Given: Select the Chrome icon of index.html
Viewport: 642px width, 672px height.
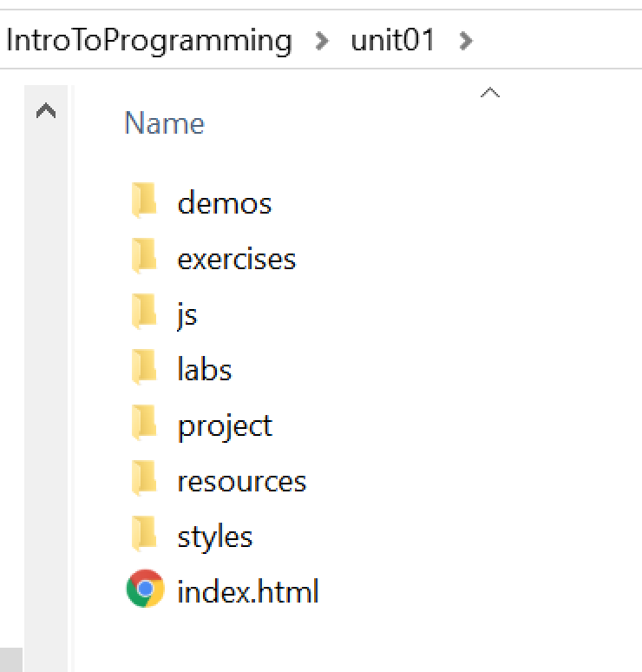Looking at the screenshot, I should pyautogui.click(x=145, y=589).
